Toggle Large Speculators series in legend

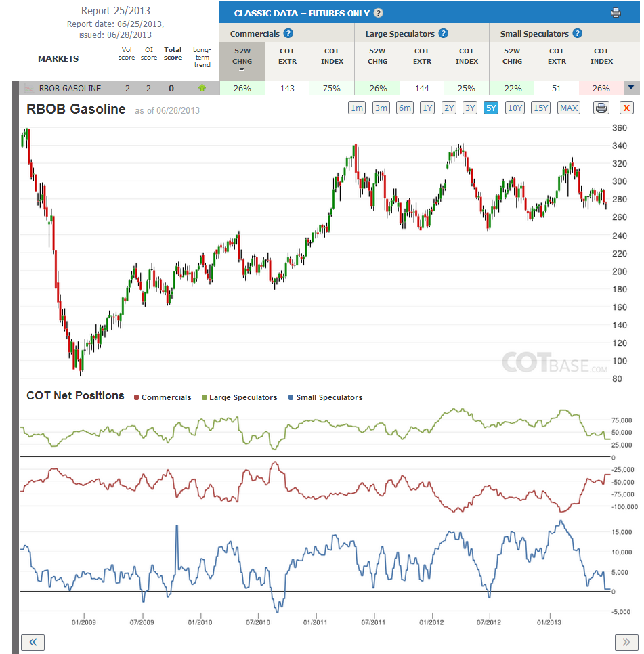(240, 397)
